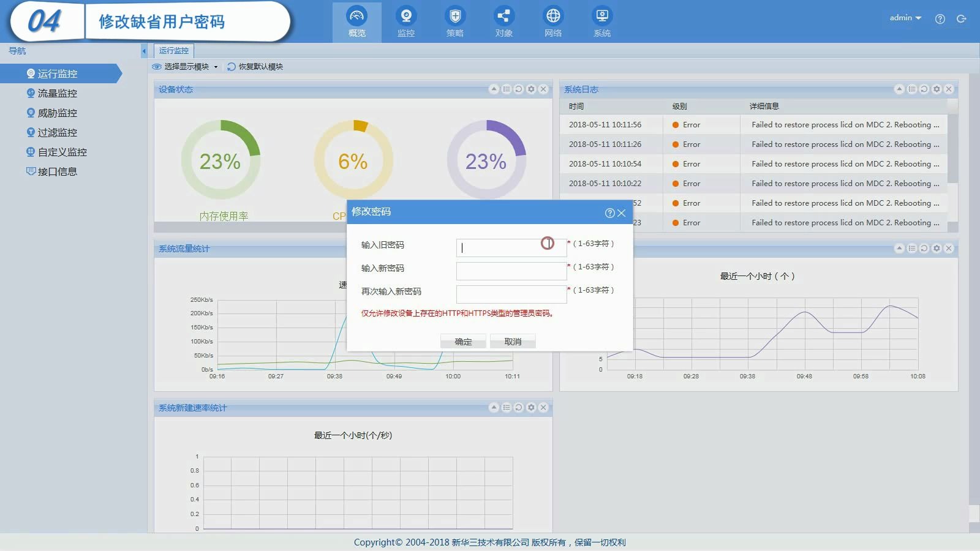Open settings gear of the 系统日志 panel
Image resolution: width=980 pixels, height=551 pixels.
[937, 89]
